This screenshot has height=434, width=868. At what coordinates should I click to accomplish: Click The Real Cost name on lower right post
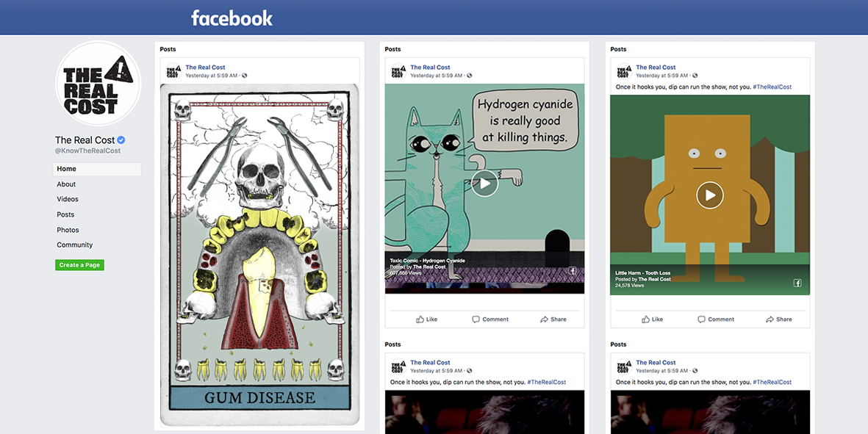(656, 363)
